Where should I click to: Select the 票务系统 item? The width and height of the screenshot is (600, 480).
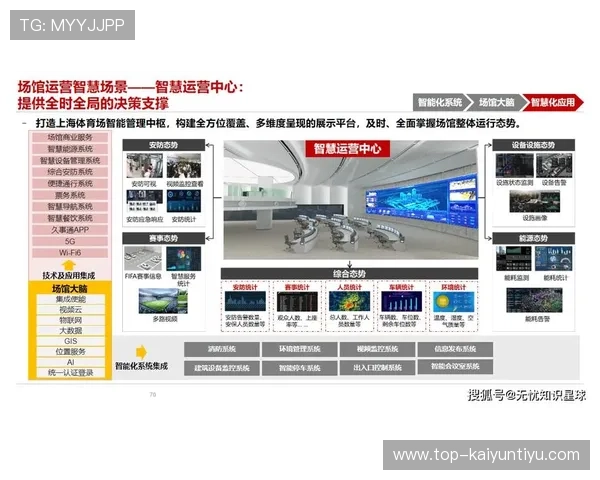(70, 195)
